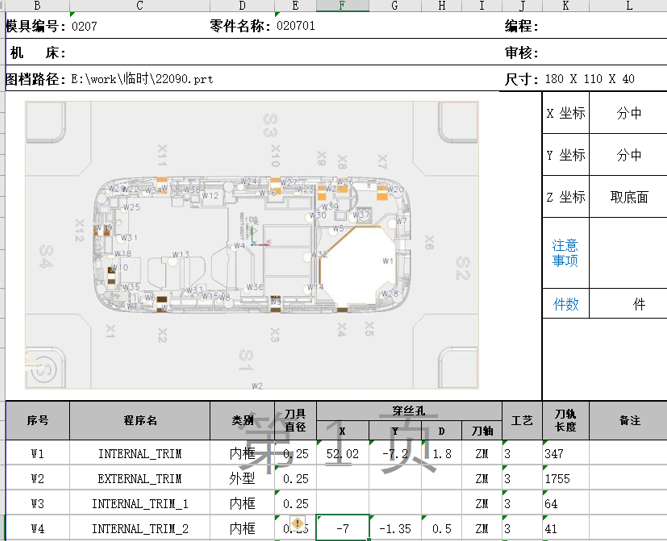Click mold number value 0207

click(x=84, y=26)
